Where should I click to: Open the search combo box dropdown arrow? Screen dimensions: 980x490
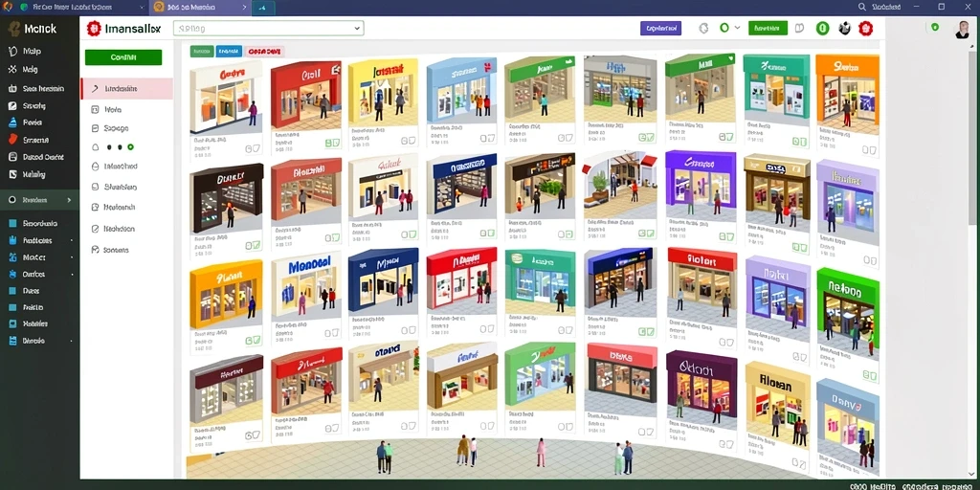(357, 28)
